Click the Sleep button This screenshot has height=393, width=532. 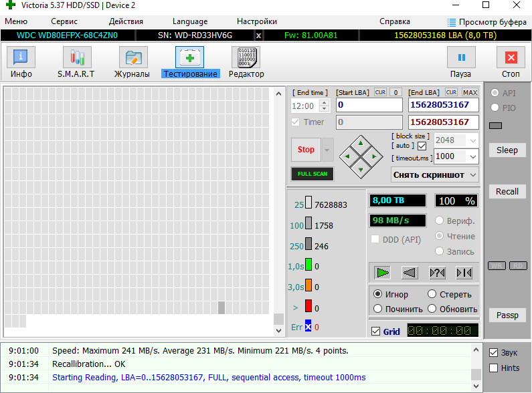(507, 150)
